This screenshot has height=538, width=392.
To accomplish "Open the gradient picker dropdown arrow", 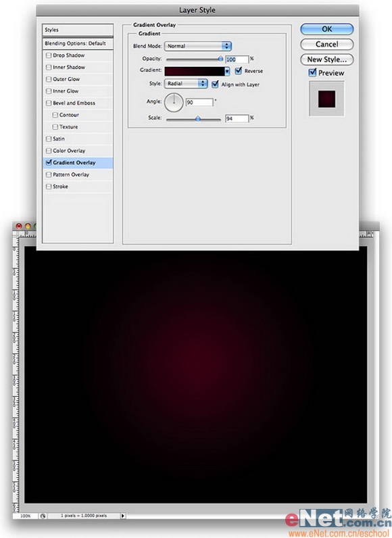I will click(227, 71).
